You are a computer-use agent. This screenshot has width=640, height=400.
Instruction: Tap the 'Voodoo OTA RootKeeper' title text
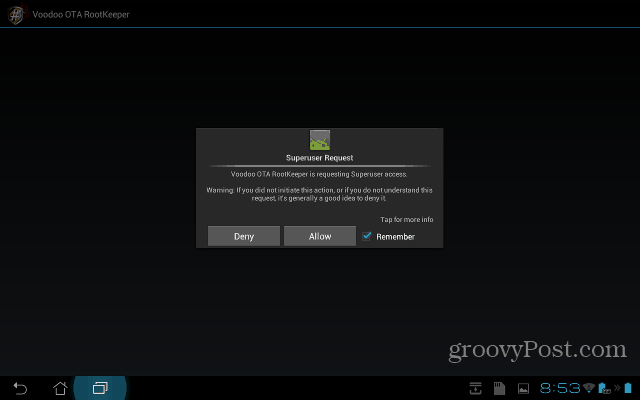pos(81,15)
